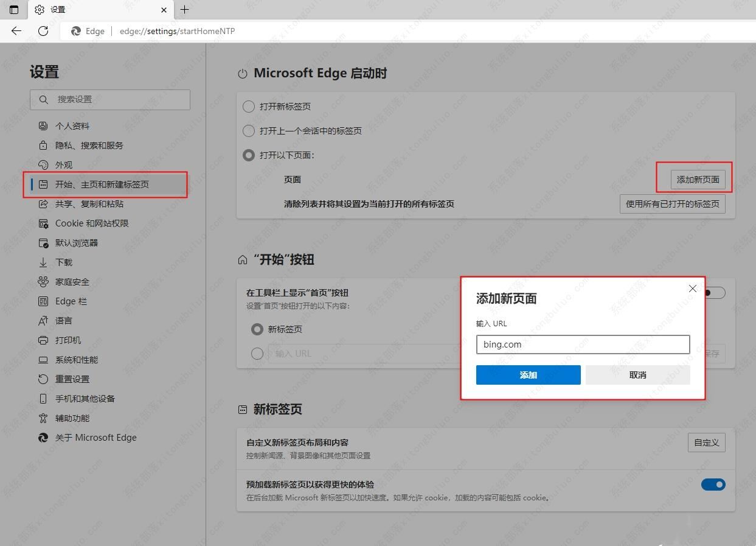Click the 下载 download icon in sidebar
This screenshot has width=756, height=546.
point(43,262)
